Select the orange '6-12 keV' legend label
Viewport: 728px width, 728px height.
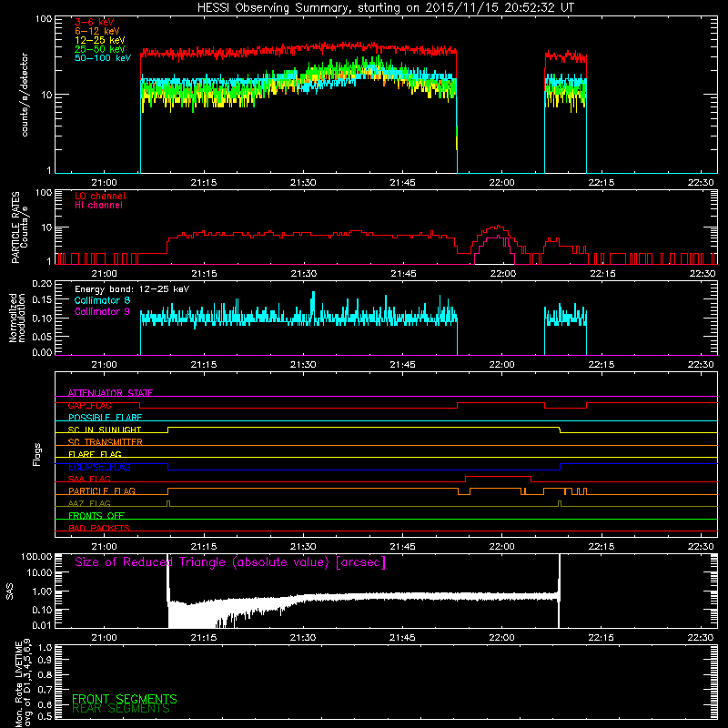pyautogui.click(x=97, y=31)
